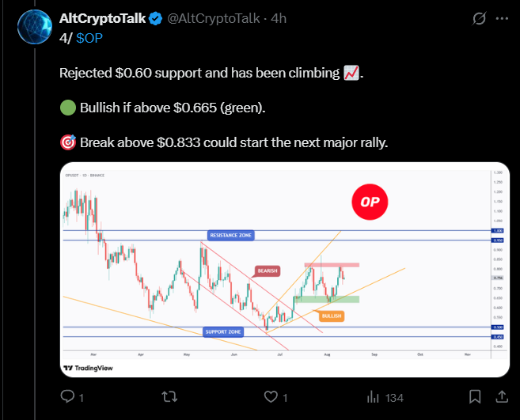The image size is (520, 420).
Task: Open the $OP cashtag link
Action: point(89,38)
